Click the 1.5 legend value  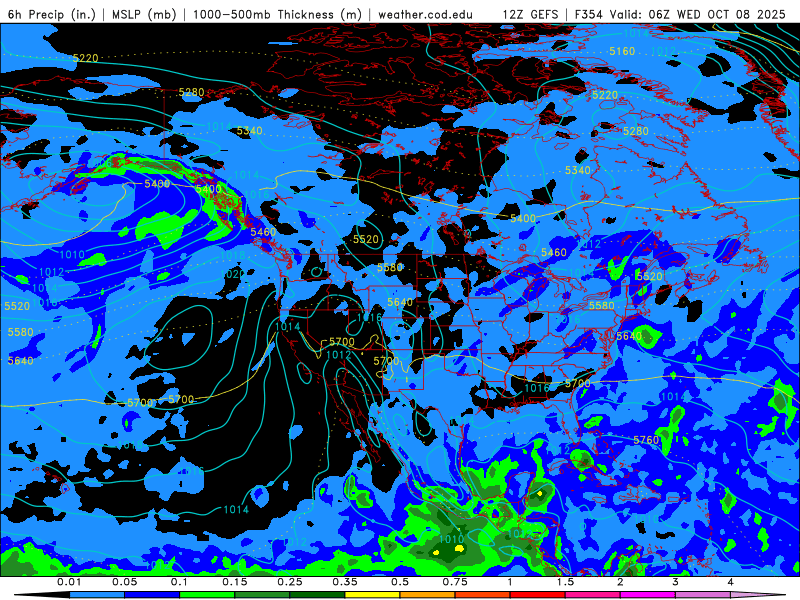pyautogui.click(x=565, y=582)
